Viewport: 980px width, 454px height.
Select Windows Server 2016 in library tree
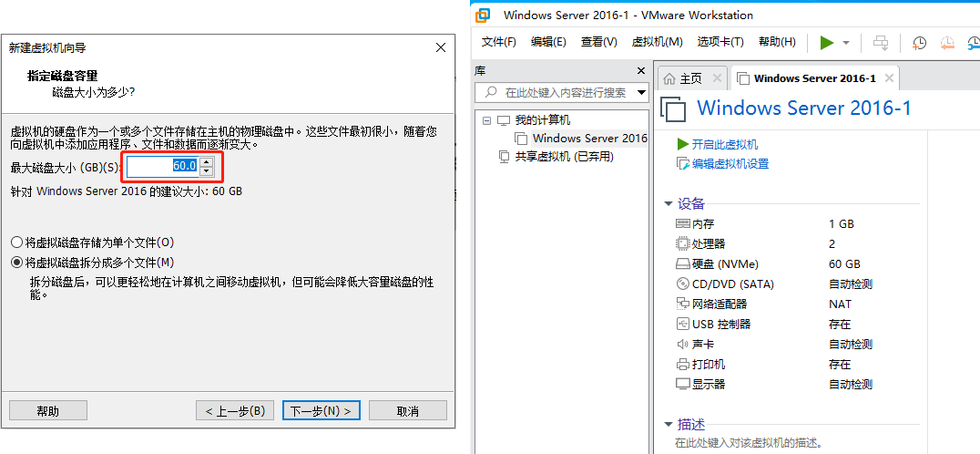pyautogui.click(x=589, y=139)
